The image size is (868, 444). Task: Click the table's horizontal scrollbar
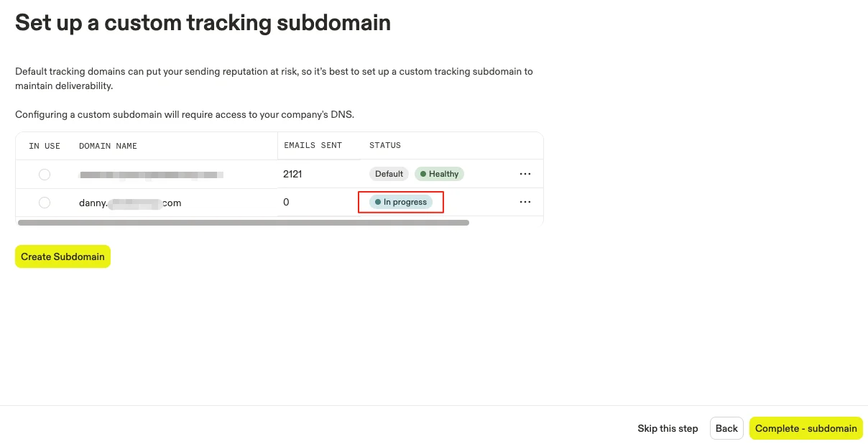tap(243, 223)
